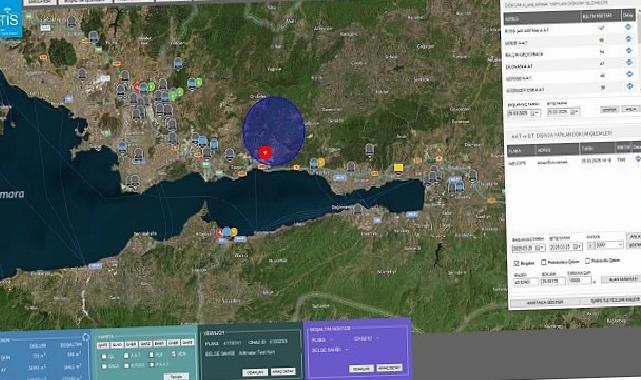Click the locate icon in the lower table's single row
This screenshot has height=380, width=641.
pyautogui.click(x=638, y=159)
